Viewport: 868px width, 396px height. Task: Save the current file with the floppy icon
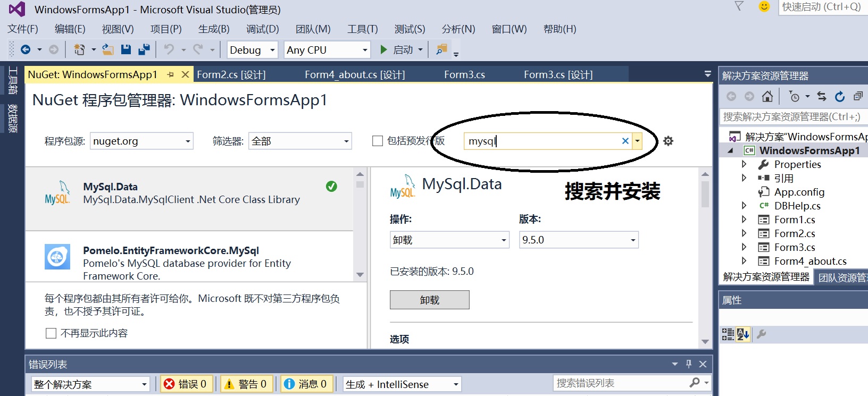click(x=126, y=49)
